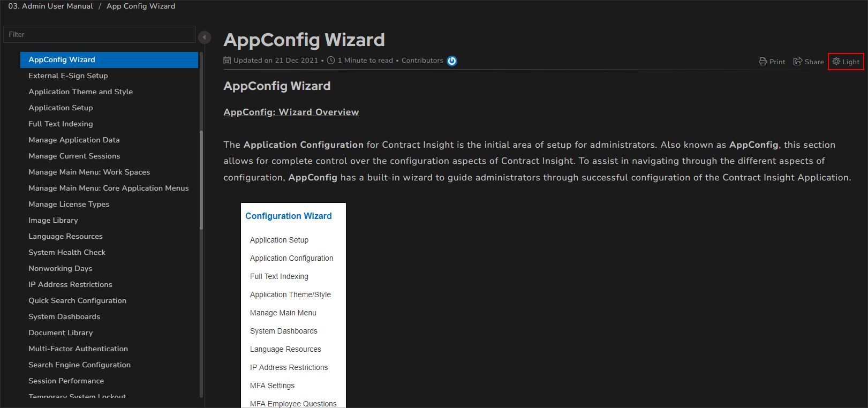Viewport: 868px width, 408px height.
Task: Click Manage Main Menu in wizard image
Action: pos(283,313)
